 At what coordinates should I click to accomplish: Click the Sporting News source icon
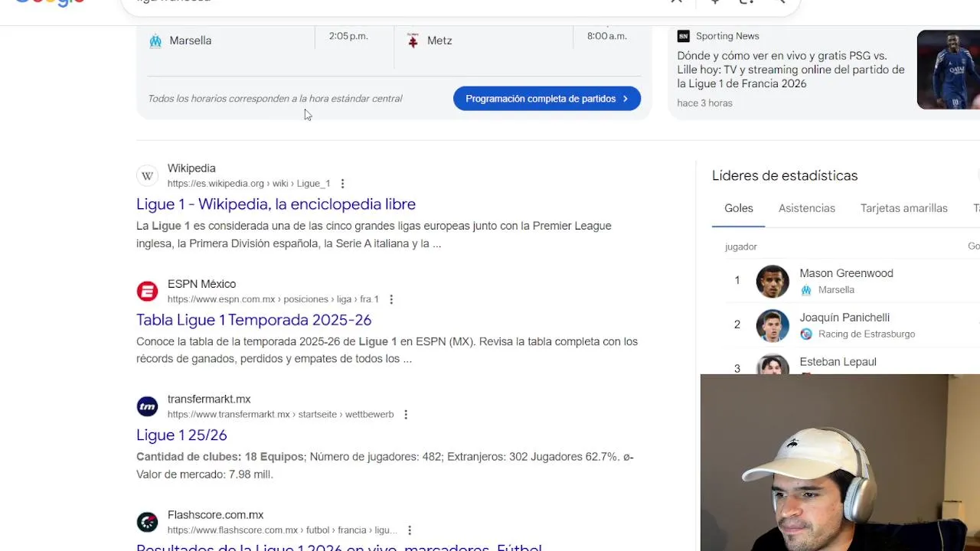click(683, 36)
